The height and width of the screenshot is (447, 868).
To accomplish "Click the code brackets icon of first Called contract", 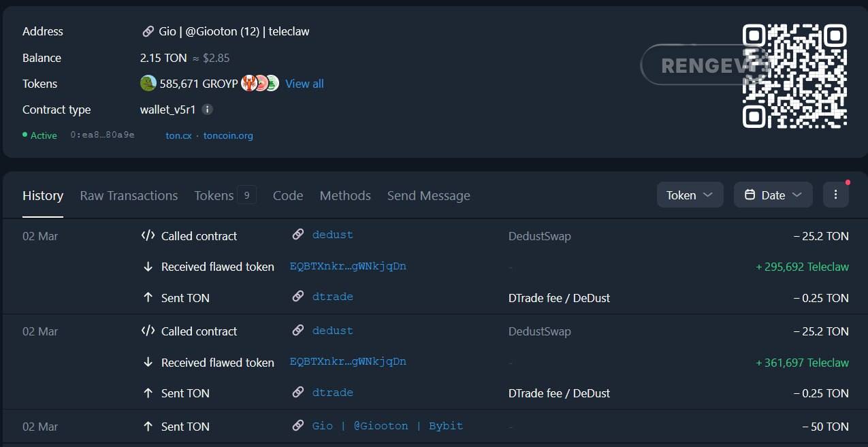I will [x=148, y=236].
